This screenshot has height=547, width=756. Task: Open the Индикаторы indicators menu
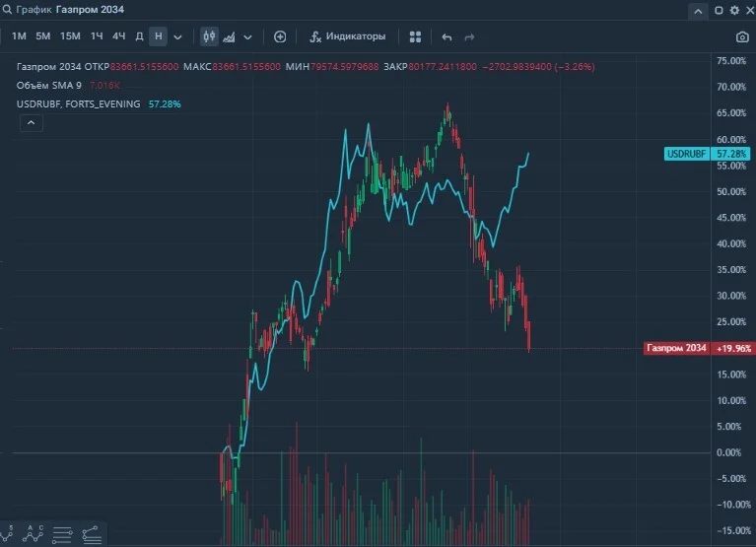point(348,36)
